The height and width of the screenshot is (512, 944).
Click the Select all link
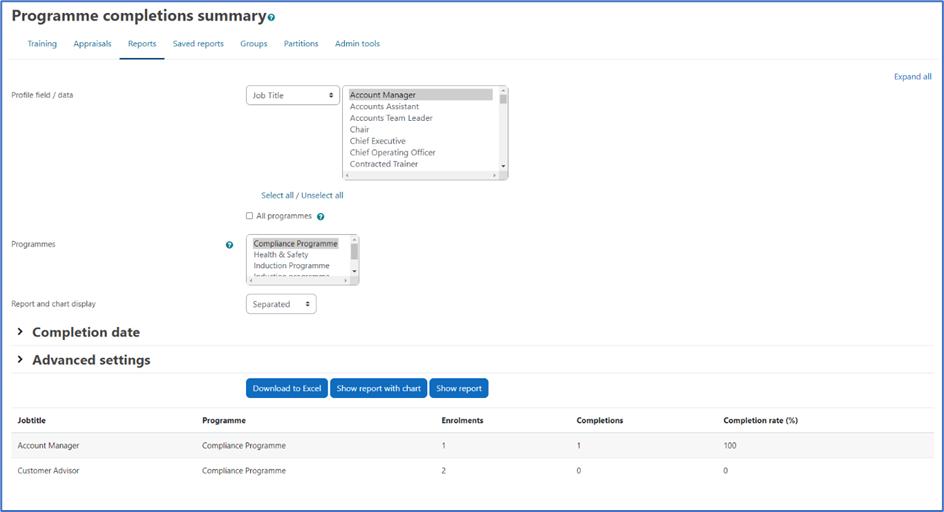pyautogui.click(x=278, y=195)
